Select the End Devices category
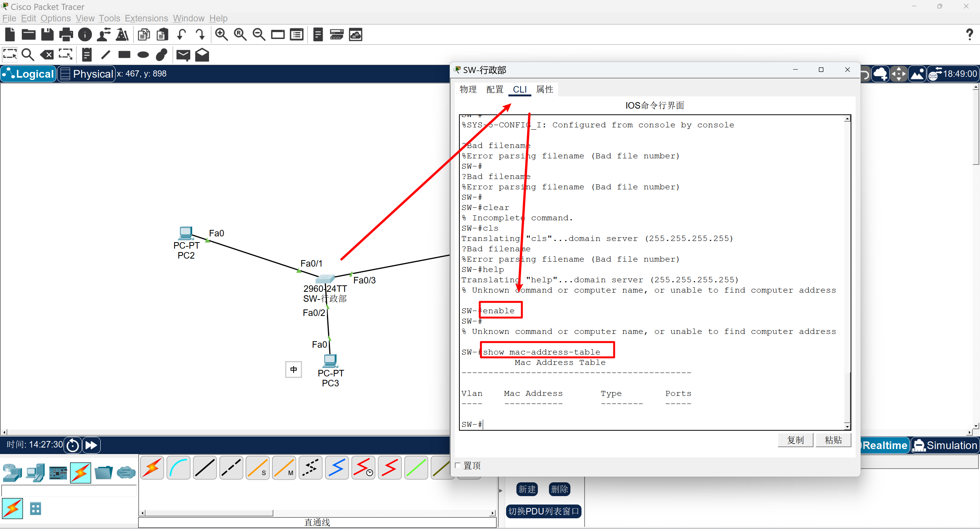 [x=35, y=473]
